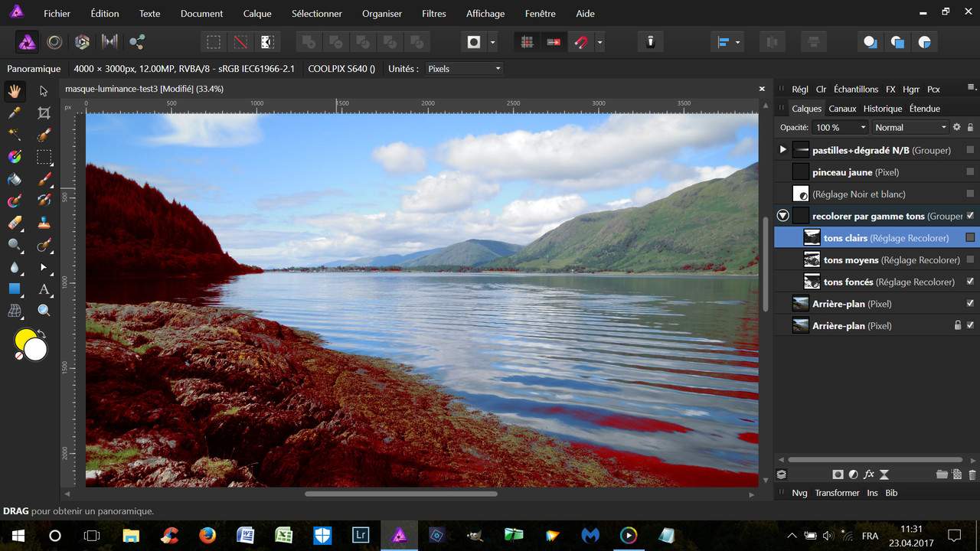Image resolution: width=980 pixels, height=551 pixels.
Task: Delete layer with trash icon
Action: [x=972, y=474]
